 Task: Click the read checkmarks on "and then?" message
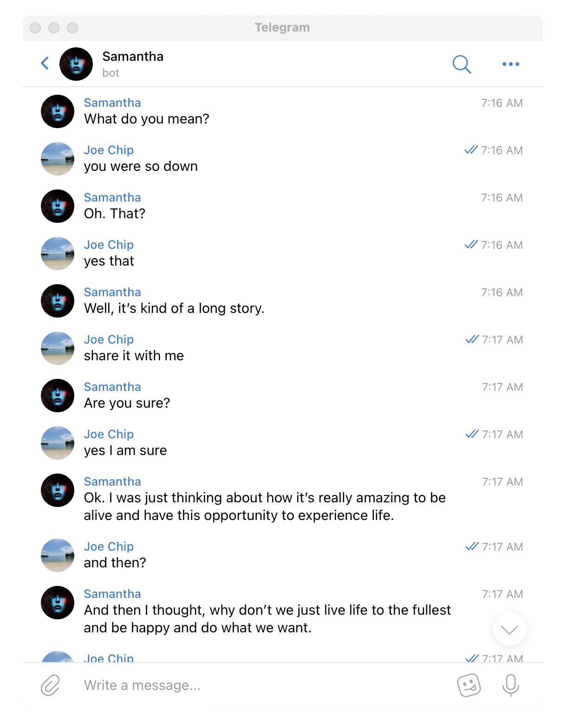472,546
